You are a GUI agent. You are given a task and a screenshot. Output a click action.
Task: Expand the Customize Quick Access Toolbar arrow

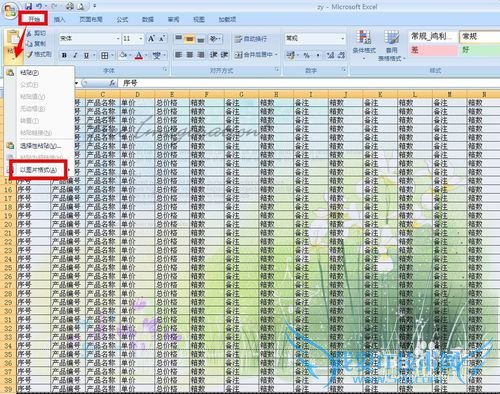(x=95, y=6)
